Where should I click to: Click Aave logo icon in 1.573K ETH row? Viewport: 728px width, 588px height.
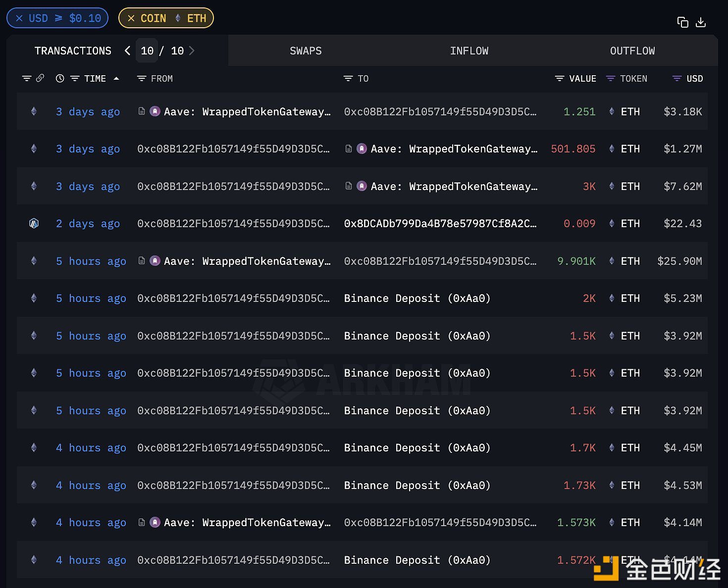pyautogui.click(x=155, y=522)
